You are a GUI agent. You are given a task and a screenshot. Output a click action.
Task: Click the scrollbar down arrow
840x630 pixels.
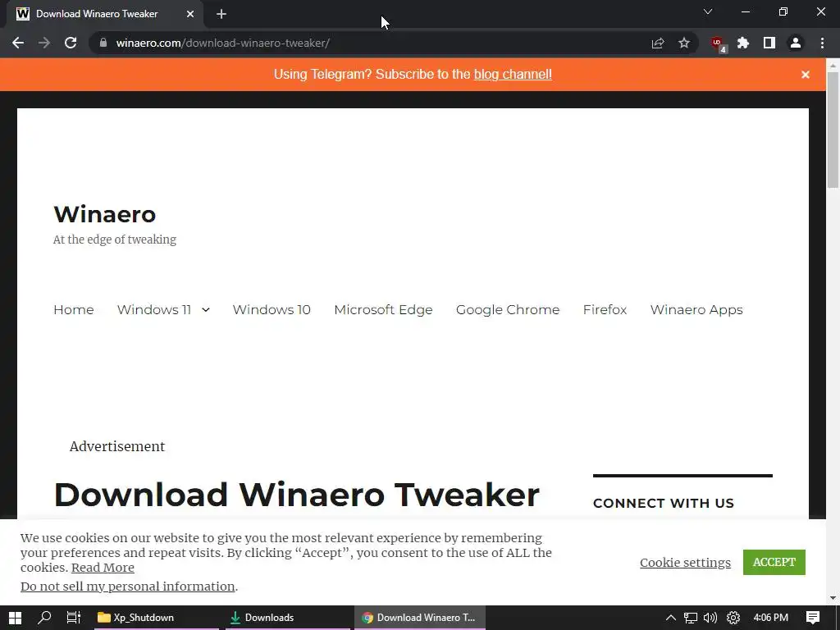pos(833,598)
